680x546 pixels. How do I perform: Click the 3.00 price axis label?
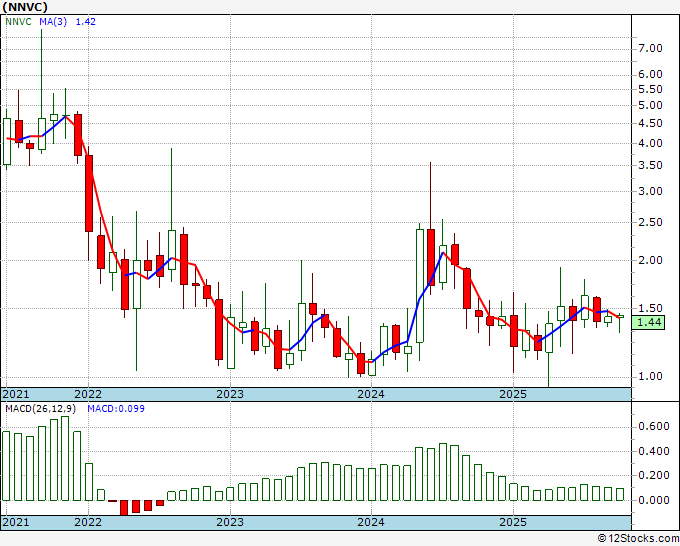click(650, 191)
